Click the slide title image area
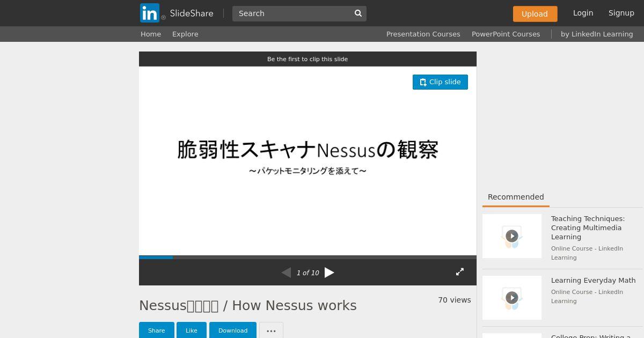This screenshot has width=644, height=338. point(308,161)
